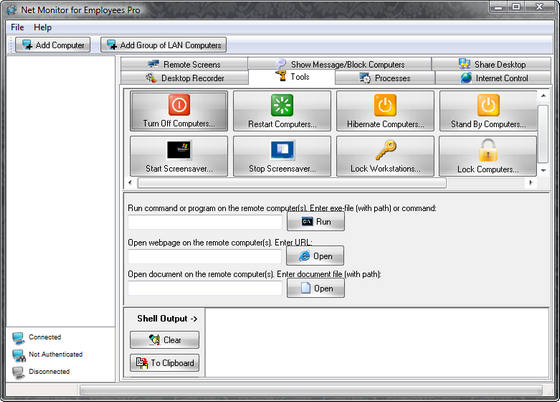The width and height of the screenshot is (560, 402).
Task: Open the Help menu
Action: point(42,27)
